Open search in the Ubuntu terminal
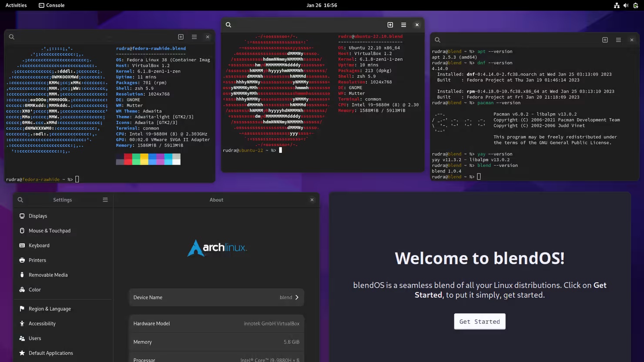The height and width of the screenshot is (362, 644). pos(228,25)
